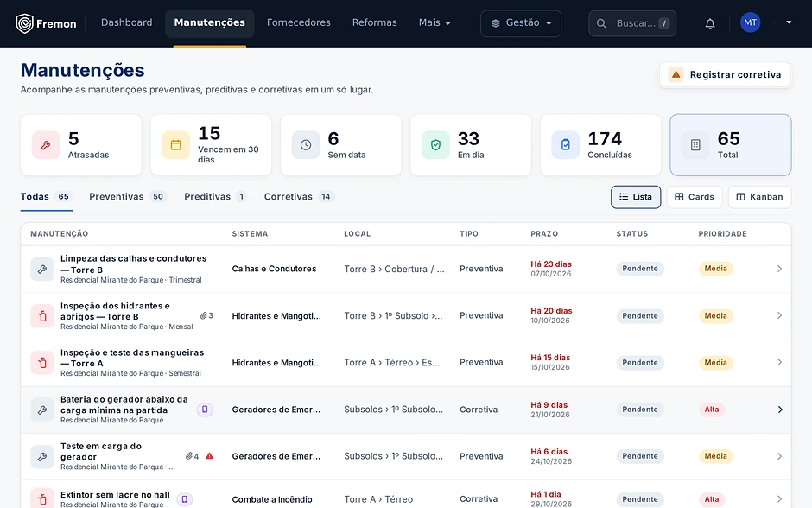Viewport: 812px width, 508px height.
Task: Click wrench icon of Limpeza das calhas row
Action: coord(42,269)
